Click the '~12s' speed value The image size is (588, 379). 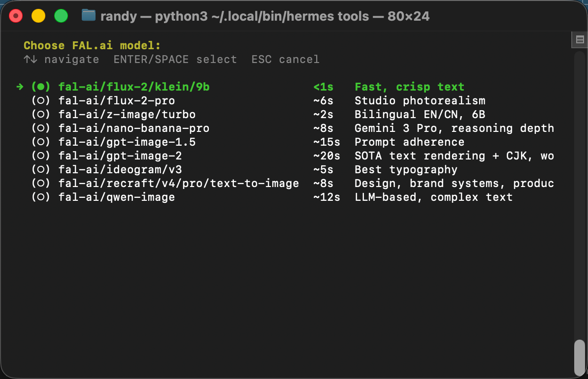pos(327,197)
